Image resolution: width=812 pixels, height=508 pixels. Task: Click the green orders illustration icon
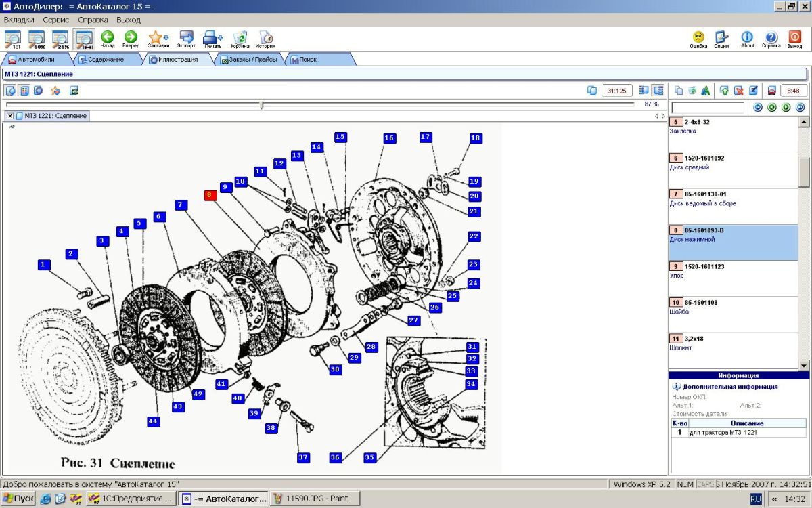point(74,90)
